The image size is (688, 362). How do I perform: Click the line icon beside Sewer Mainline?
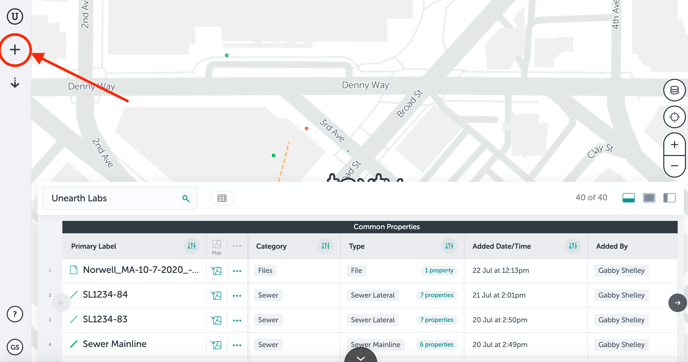coord(74,344)
